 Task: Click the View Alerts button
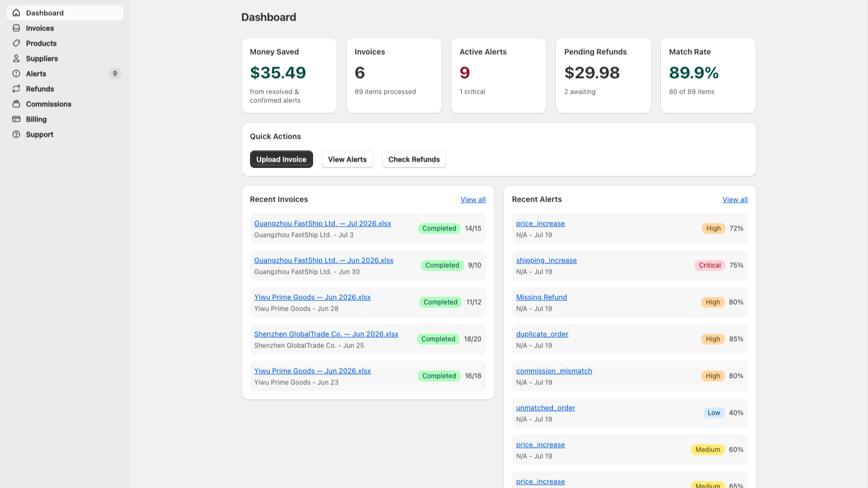(347, 159)
